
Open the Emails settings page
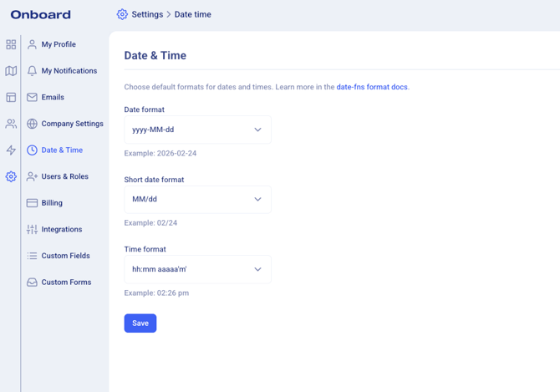click(53, 97)
